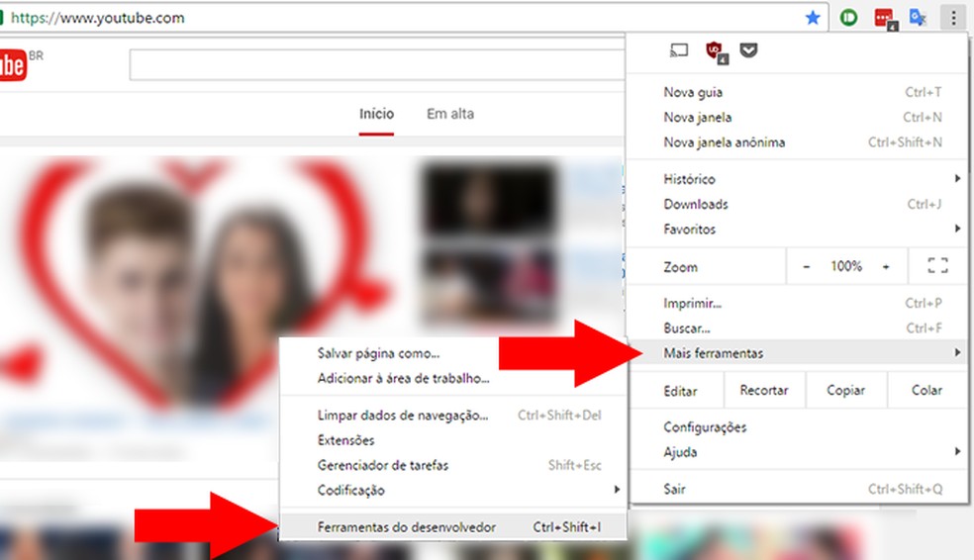Image resolution: width=974 pixels, height=560 pixels.
Task: Click the YouTube search input field
Action: coord(377,65)
